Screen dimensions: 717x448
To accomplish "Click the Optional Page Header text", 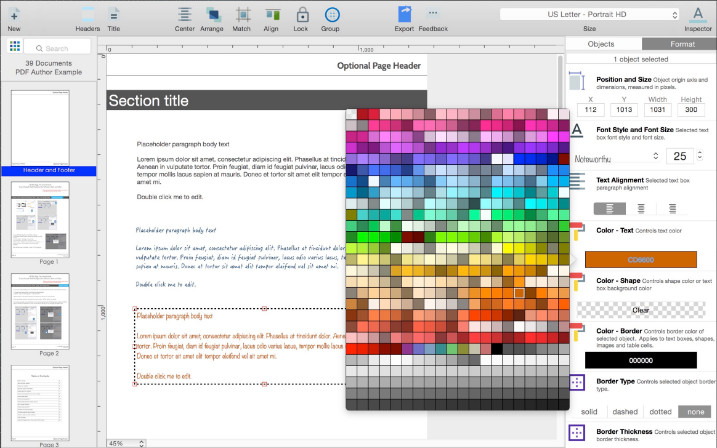I will pos(379,66).
